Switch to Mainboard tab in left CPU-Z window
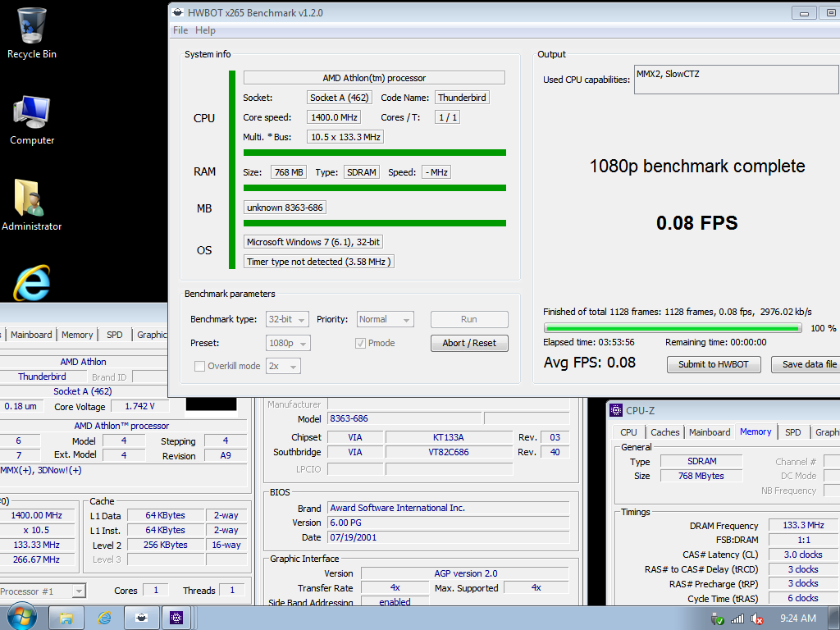This screenshot has height=630, width=840. [31, 335]
